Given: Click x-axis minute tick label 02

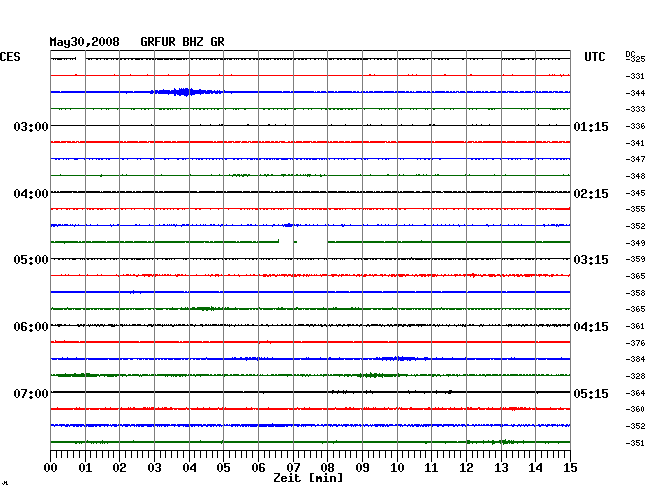Looking at the screenshot, I should pos(119,468).
